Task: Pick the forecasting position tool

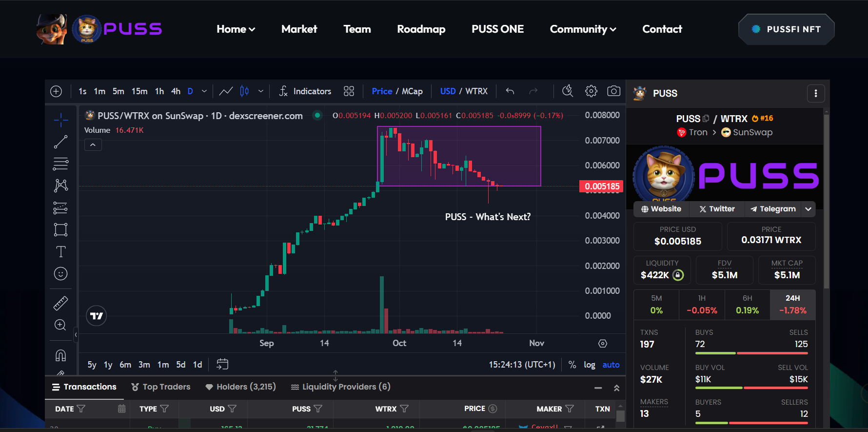Action: click(61, 207)
